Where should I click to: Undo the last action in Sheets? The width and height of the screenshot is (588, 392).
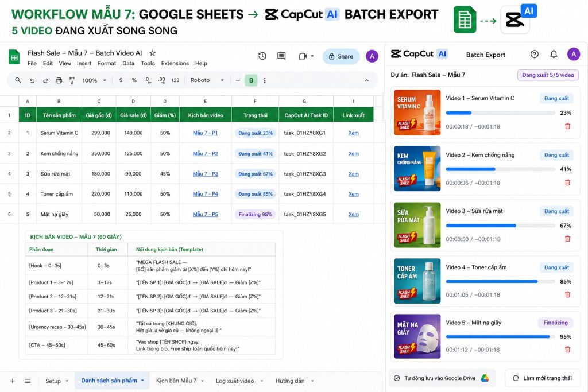[32, 80]
